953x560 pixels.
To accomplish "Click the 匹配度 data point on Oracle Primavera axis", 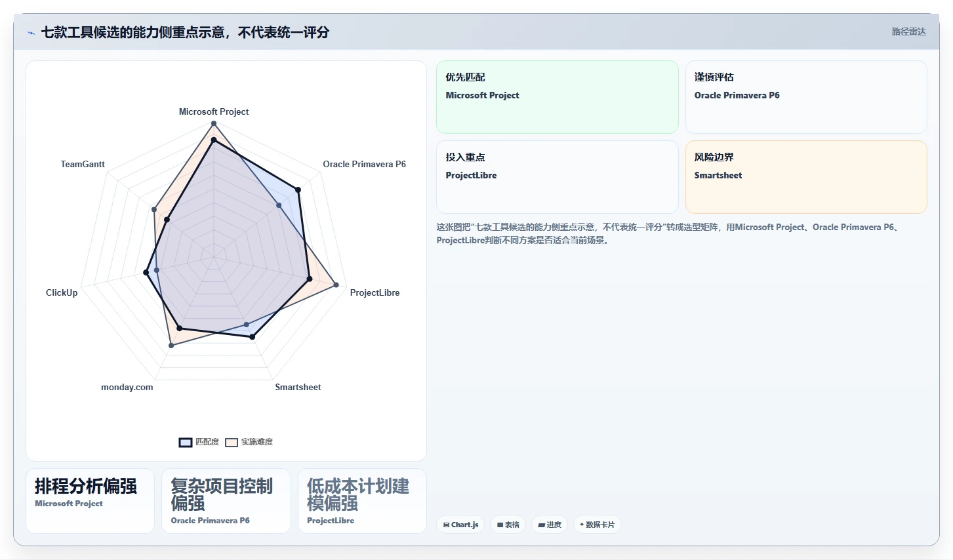I will click(x=298, y=190).
